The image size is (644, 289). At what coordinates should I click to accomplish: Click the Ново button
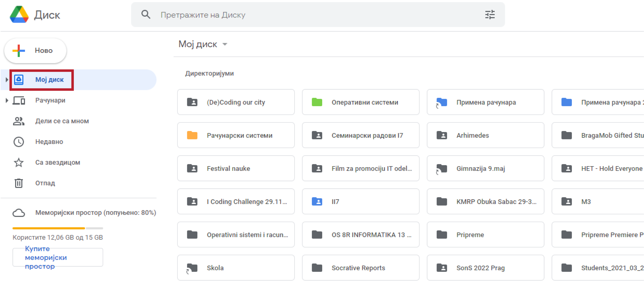click(x=35, y=51)
